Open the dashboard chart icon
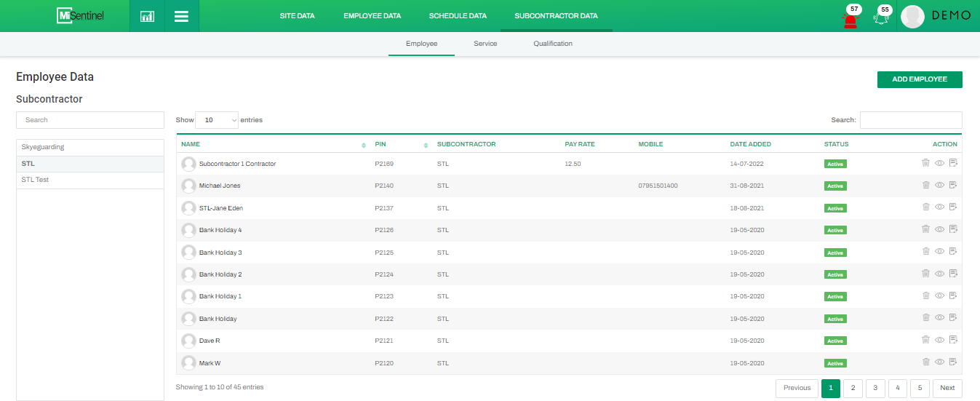The width and height of the screenshot is (980, 401). (x=147, y=16)
